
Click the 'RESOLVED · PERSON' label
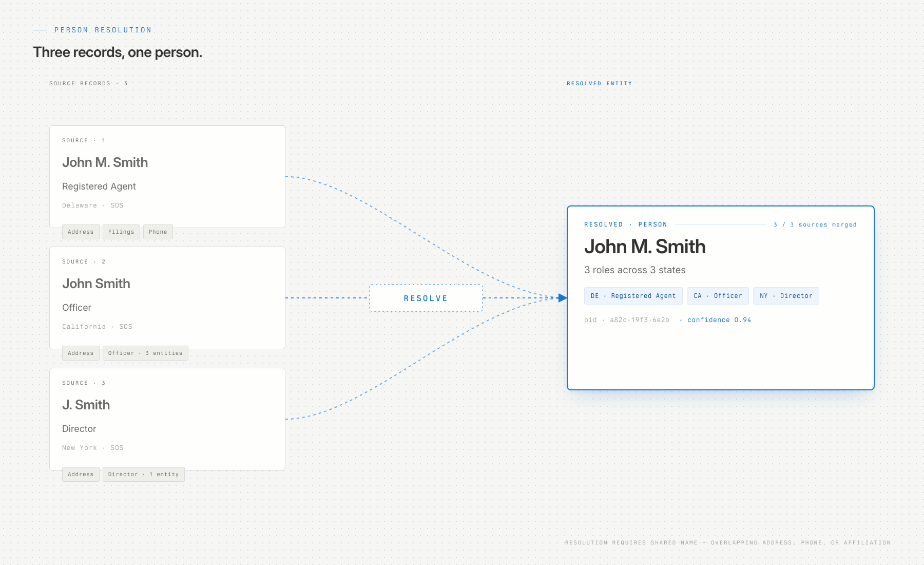point(626,224)
